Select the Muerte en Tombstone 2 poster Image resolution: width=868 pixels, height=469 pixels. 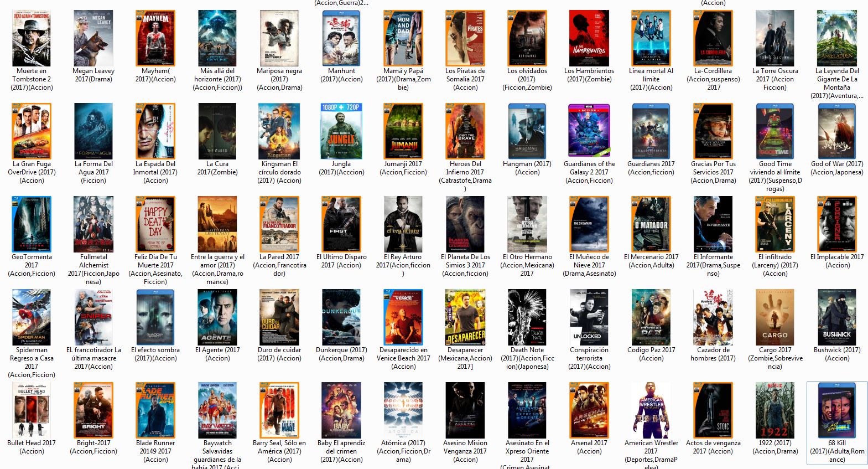(x=32, y=38)
